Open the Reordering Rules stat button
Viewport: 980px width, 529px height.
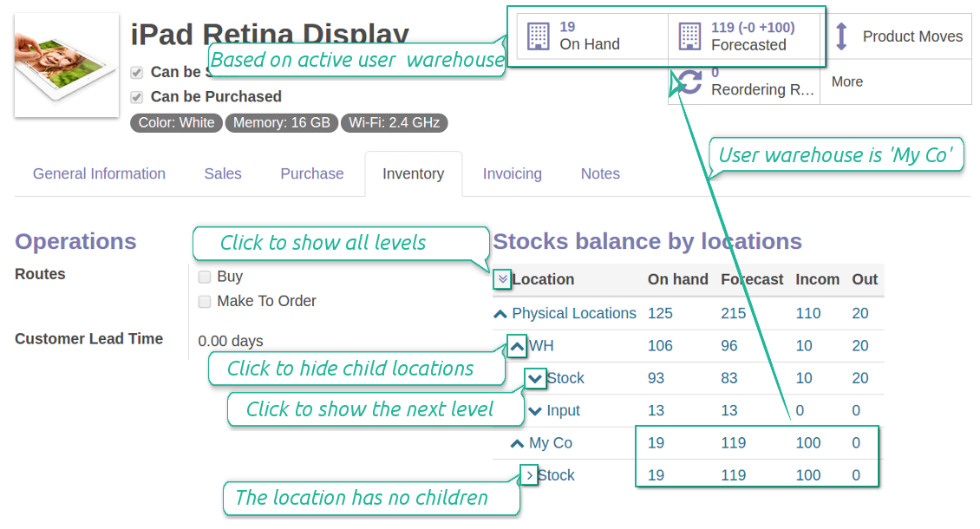(x=744, y=82)
